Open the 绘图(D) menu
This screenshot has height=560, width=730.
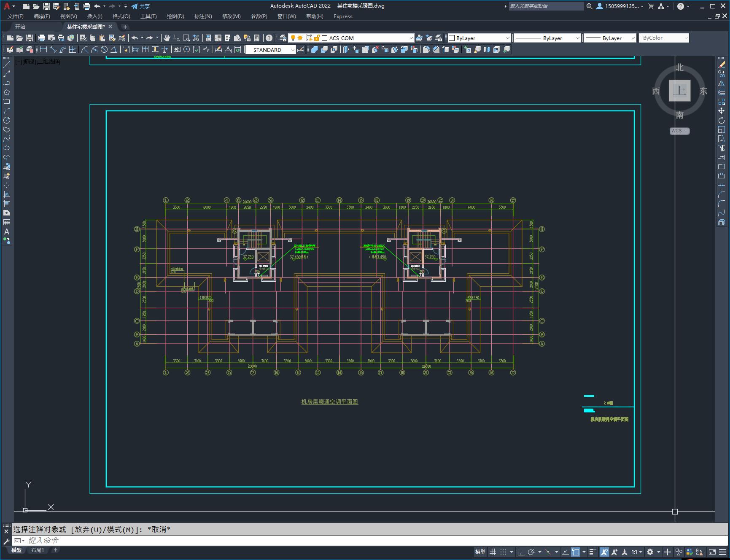pyautogui.click(x=175, y=16)
